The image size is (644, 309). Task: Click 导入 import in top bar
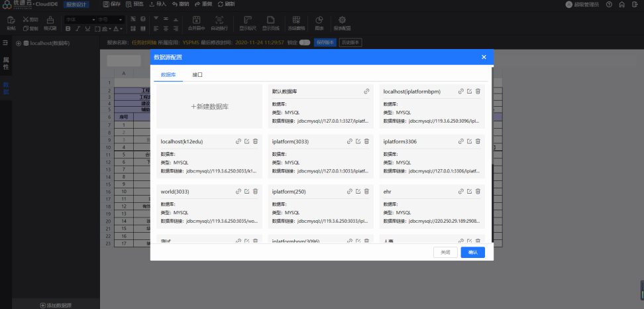[157, 4]
